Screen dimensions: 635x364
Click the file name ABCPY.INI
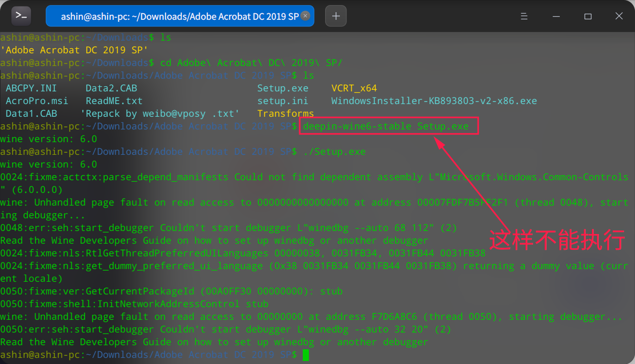pyautogui.click(x=31, y=88)
